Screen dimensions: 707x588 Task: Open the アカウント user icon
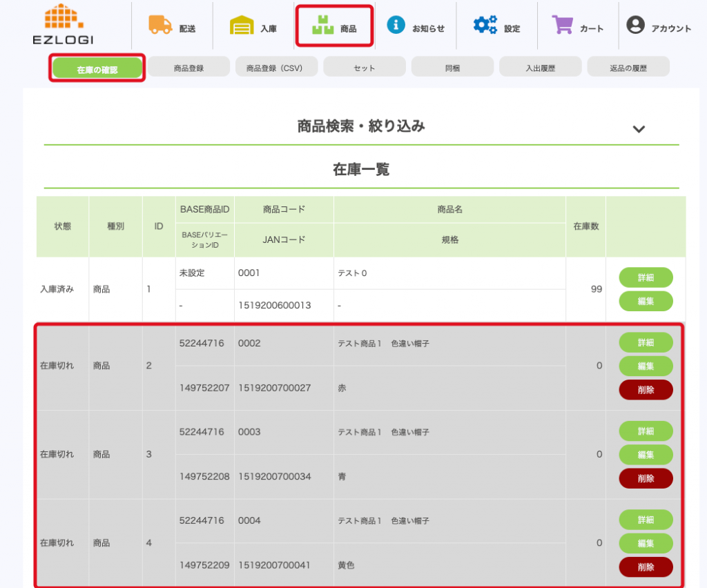tap(635, 26)
